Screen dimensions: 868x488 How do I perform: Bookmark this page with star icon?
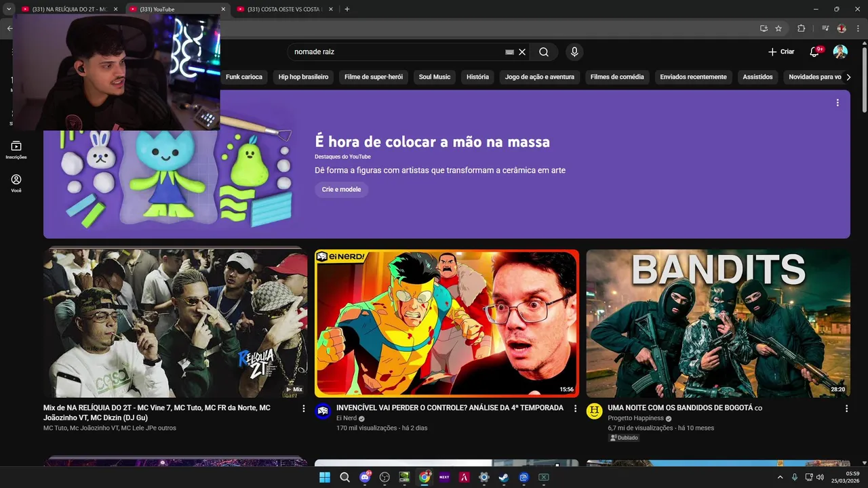pyautogui.click(x=778, y=28)
